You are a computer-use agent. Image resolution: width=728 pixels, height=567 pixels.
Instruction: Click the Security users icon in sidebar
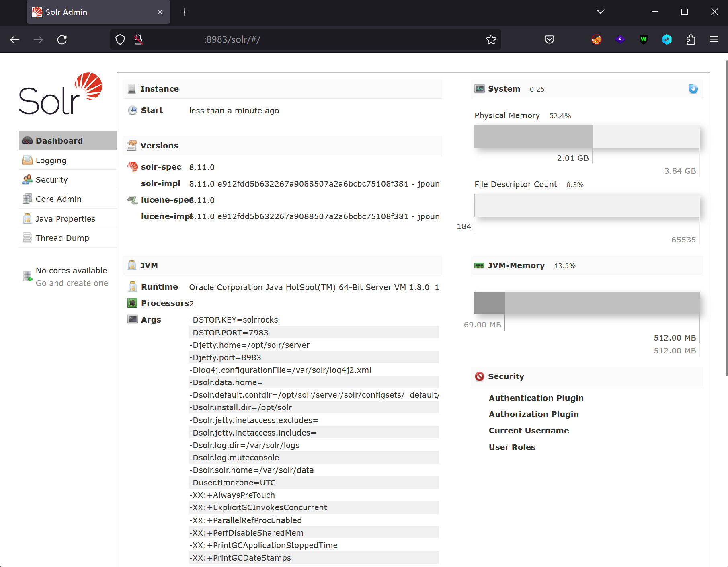pyautogui.click(x=27, y=179)
